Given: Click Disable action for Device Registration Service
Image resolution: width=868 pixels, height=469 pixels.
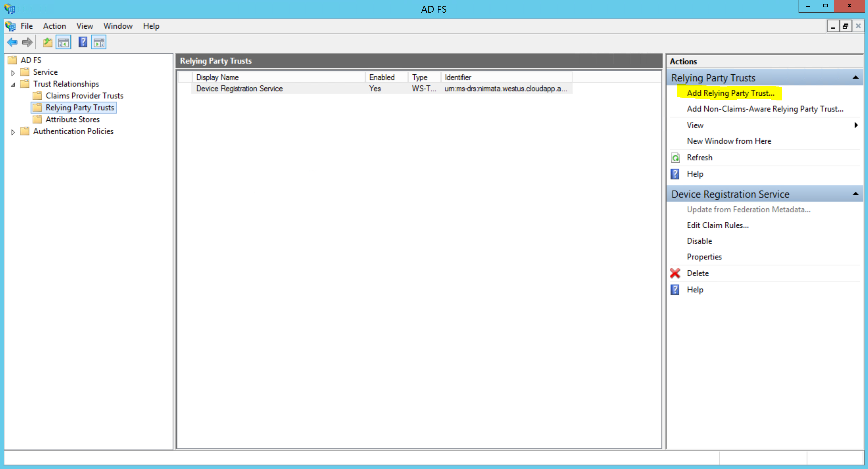Looking at the screenshot, I should click(x=699, y=241).
